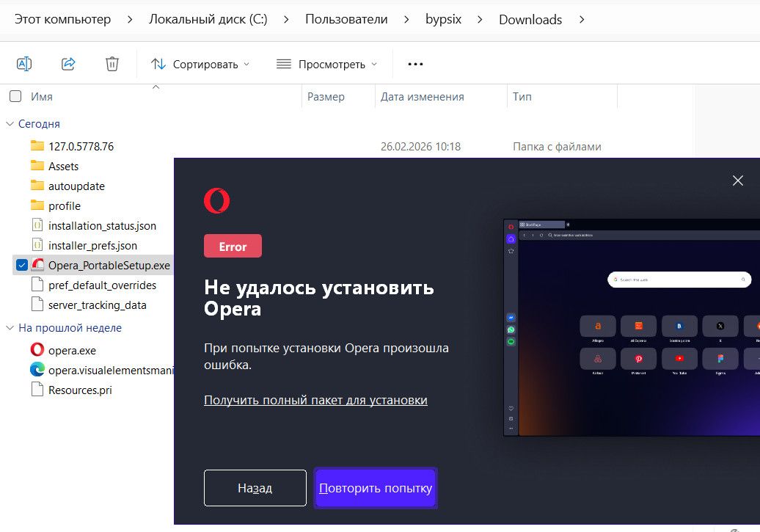Viewport: 760px width, 532px height.
Task: Select the opera.exe Opera icon
Action: tap(37, 349)
